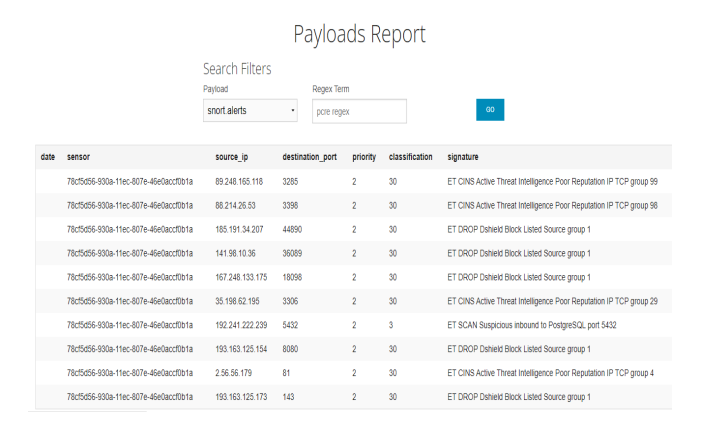Click the date column header
Screen dimensions: 721x425
click(47, 157)
